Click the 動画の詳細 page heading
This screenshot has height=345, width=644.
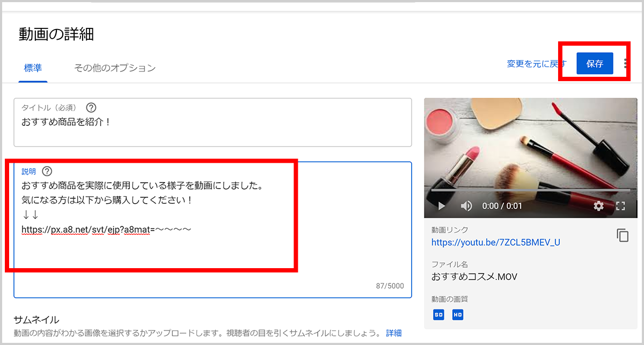click(x=56, y=34)
